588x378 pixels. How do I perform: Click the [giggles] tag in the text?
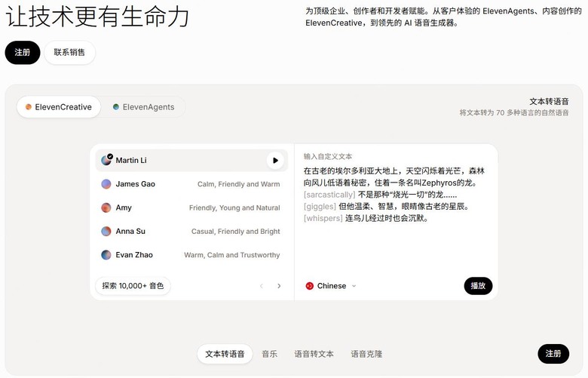320,207
